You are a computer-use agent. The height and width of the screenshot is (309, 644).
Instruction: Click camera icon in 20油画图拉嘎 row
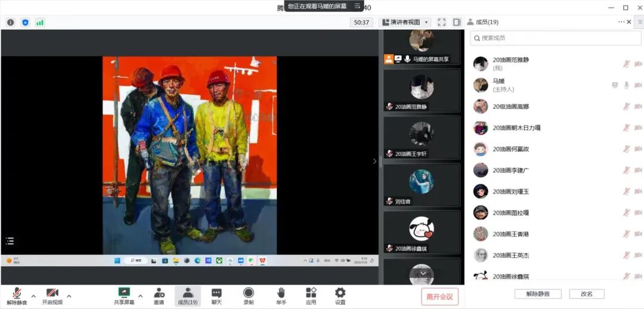point(638,213)
